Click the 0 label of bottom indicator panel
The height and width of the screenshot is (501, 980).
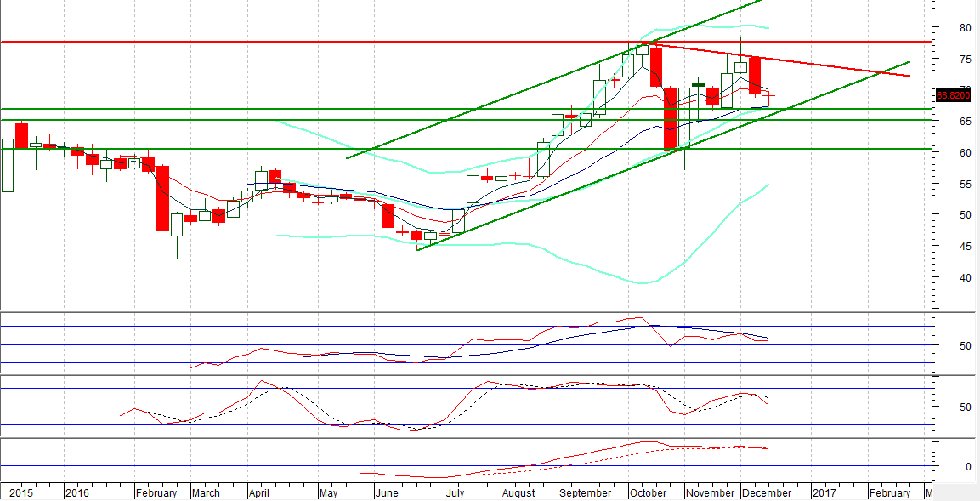(968, 467)
